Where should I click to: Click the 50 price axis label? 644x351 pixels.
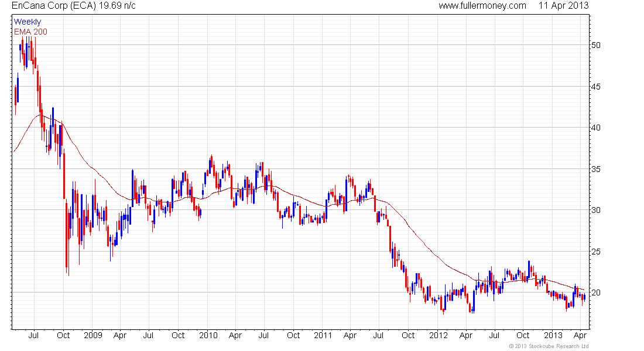point(595,45)
